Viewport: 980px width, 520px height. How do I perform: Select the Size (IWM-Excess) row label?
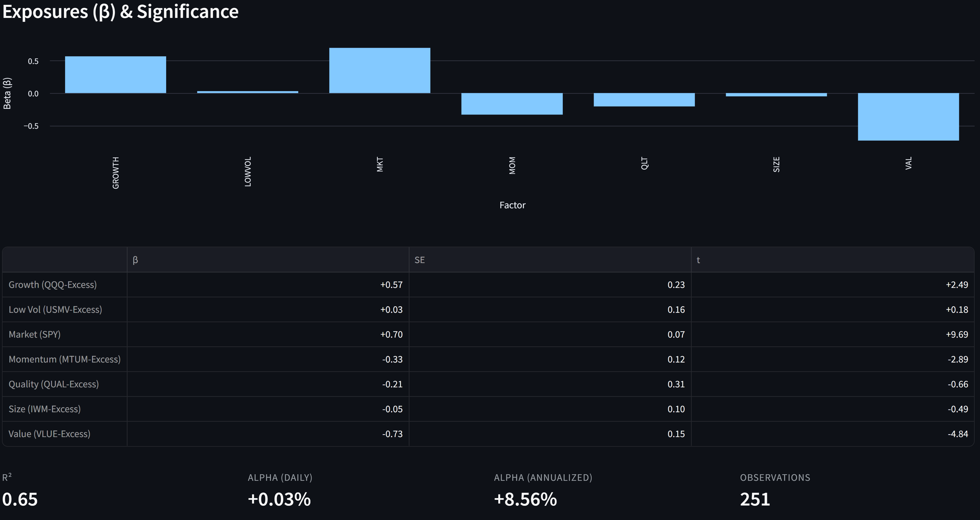(45, 409)
